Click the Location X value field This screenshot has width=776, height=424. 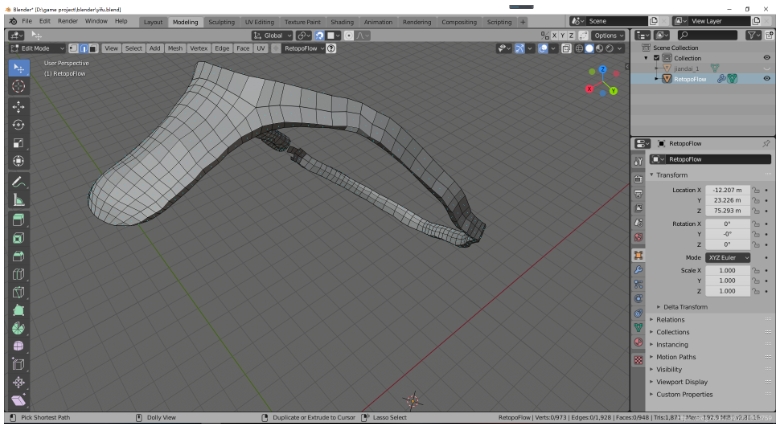(727, 189)
